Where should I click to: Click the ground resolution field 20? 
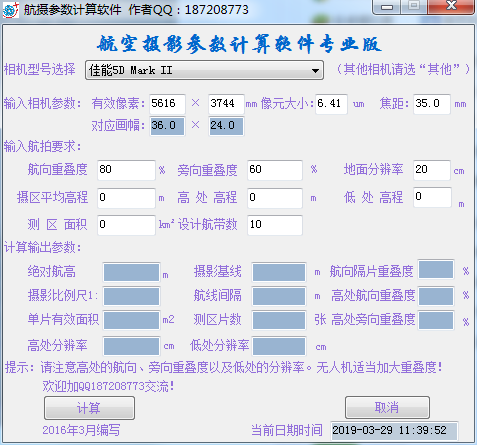click(x=432, y=170)
